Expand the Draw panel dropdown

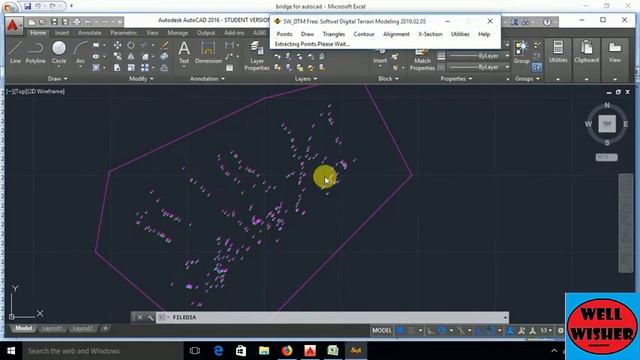[x=58, y=78]
